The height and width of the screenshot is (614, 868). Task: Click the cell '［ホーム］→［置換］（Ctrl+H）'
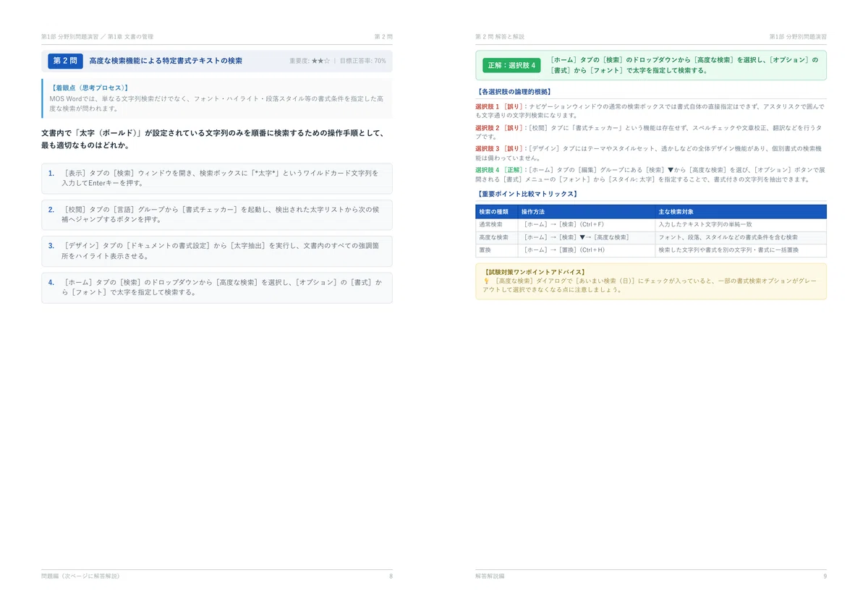pos(586,250)
